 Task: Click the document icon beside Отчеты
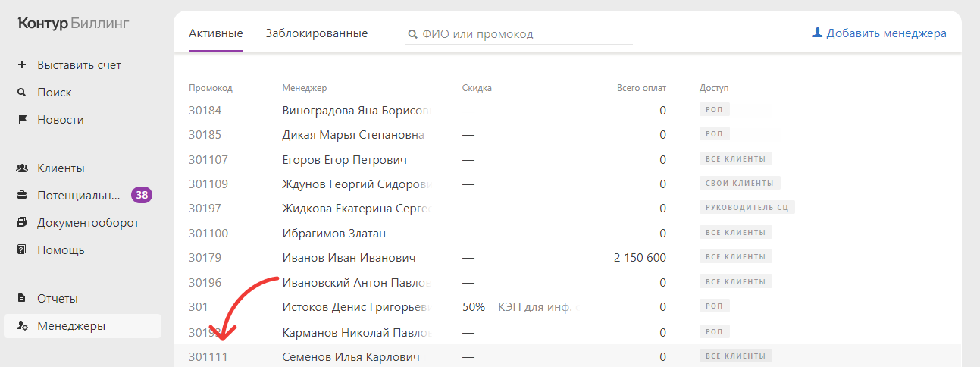pyautogui.click(x=22, y=299)
